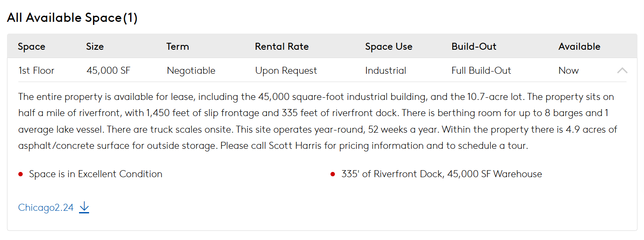Select the Size column header
The height and width of the screenshot is (240, 644).
click(x=95, y=46)
